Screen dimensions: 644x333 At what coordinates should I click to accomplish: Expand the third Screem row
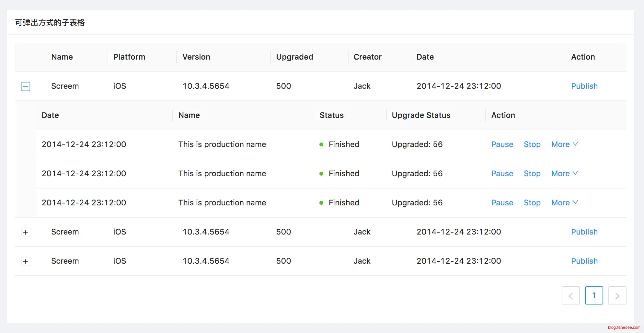(26, 261)
